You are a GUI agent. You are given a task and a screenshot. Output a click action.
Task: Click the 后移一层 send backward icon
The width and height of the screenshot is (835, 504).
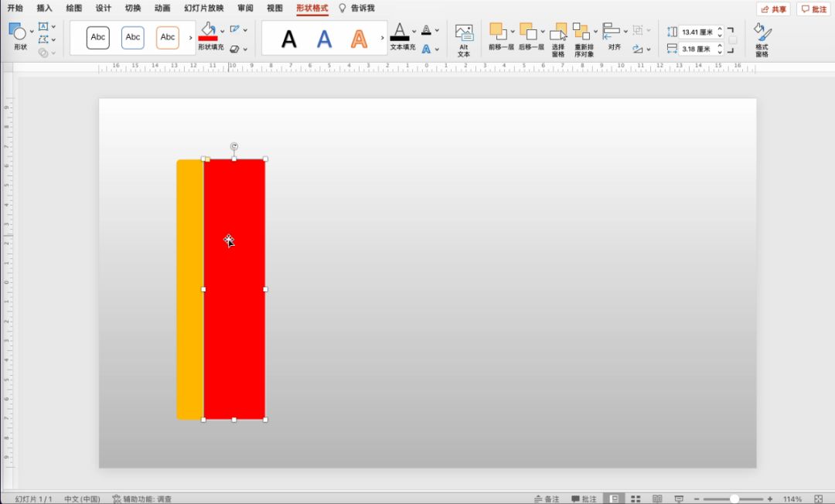(x=528, y=31)
